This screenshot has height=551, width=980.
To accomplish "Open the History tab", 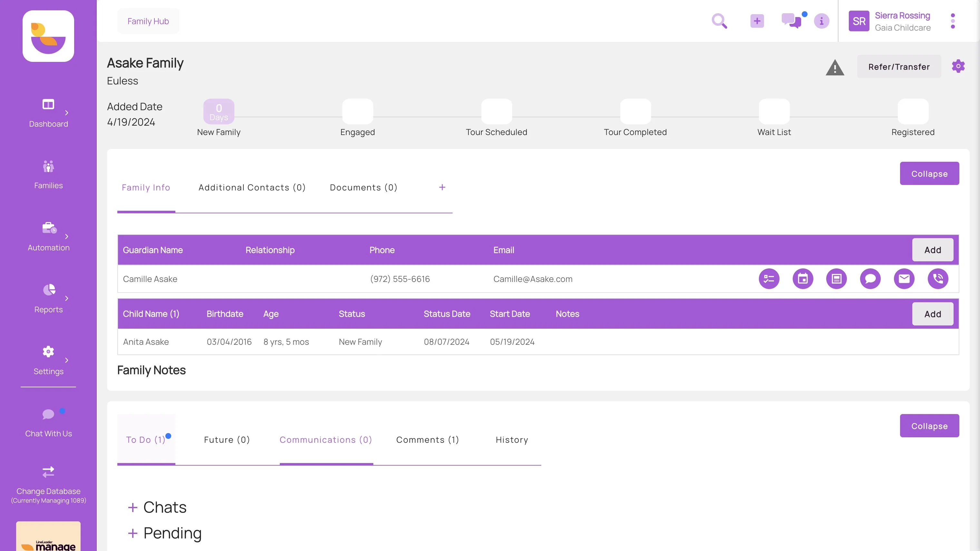I will coord(512,440).
